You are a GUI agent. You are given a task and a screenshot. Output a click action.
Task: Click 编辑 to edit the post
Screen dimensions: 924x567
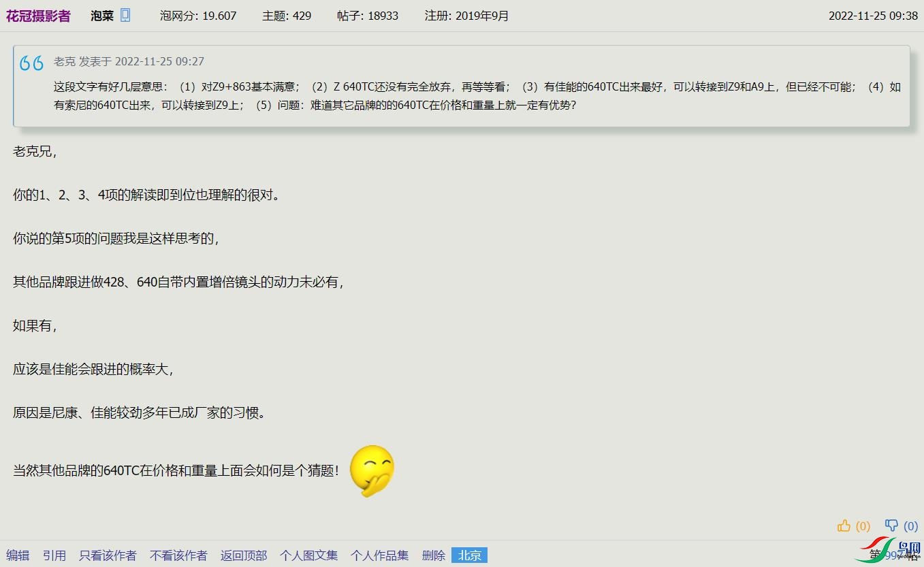pyautogui.click(x=18, y=555)
